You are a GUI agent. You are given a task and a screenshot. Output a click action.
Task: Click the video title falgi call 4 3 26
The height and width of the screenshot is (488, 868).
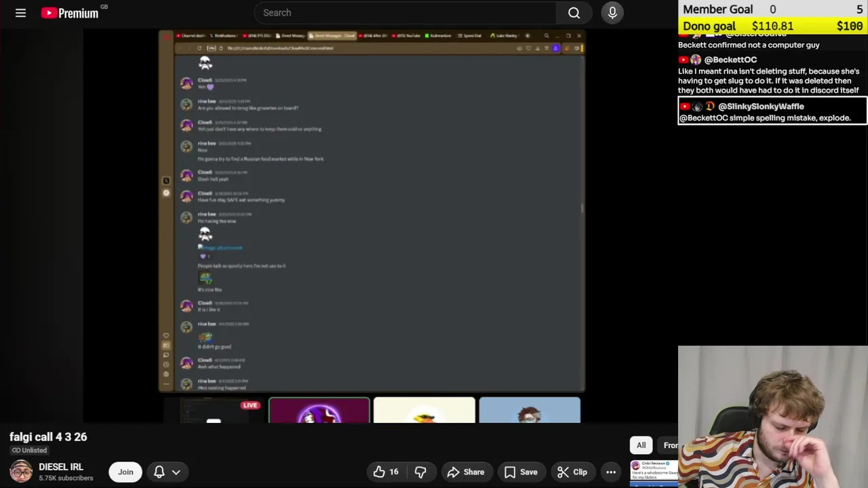[48, 437]
